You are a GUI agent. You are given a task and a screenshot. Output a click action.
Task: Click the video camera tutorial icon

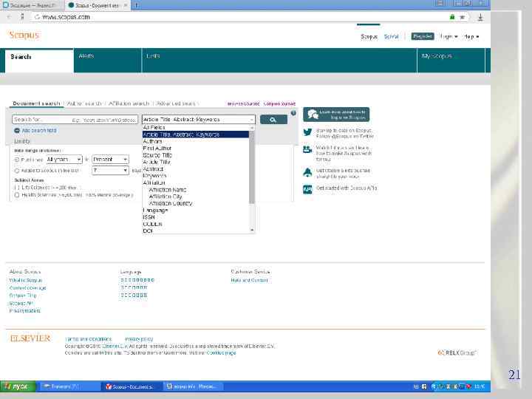coord(307,149)
